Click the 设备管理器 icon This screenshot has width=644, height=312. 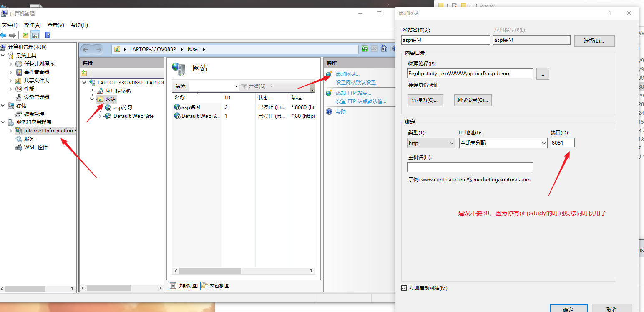click(x=19, y=97)
